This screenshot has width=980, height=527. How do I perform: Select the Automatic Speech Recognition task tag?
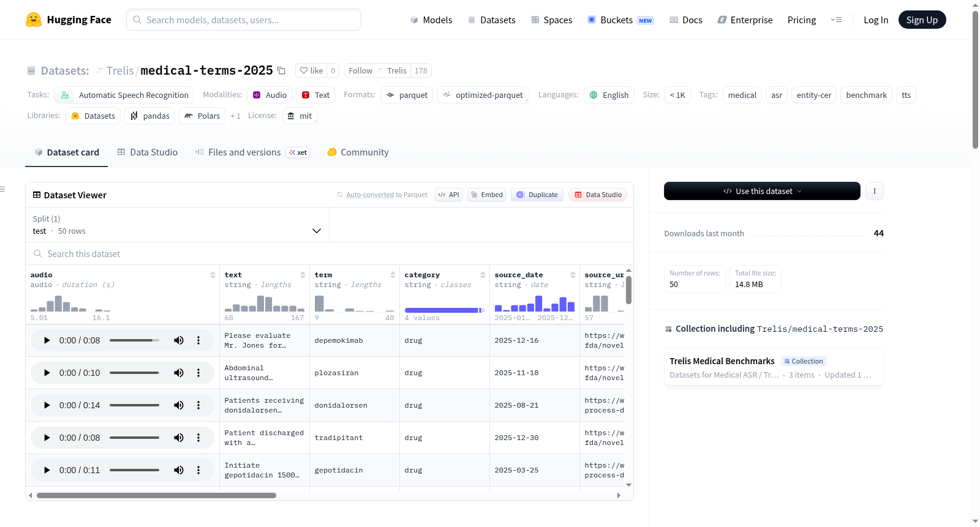pyautogui.click(x=124, y=95)
